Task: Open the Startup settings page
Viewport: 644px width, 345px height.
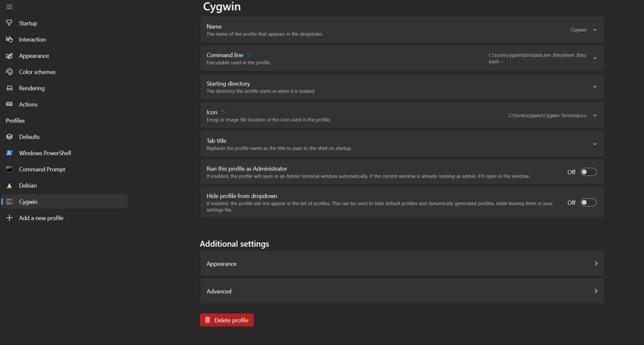Action: click(64, 23)
